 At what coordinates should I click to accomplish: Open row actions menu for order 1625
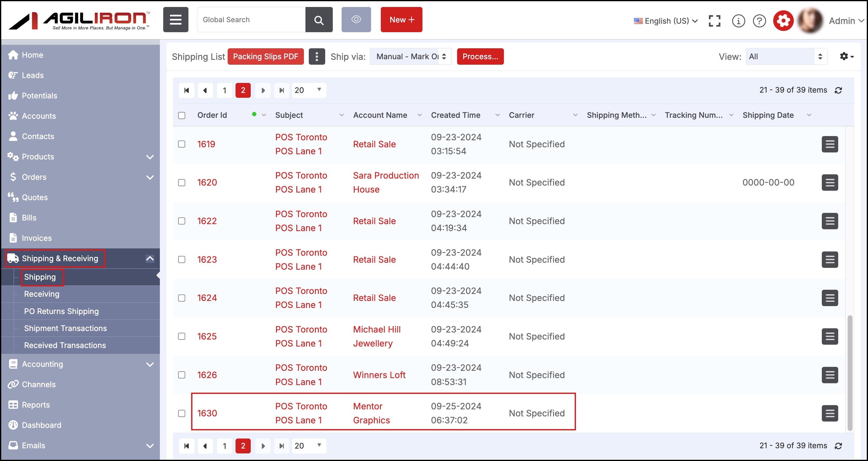(x=830, y=336)
